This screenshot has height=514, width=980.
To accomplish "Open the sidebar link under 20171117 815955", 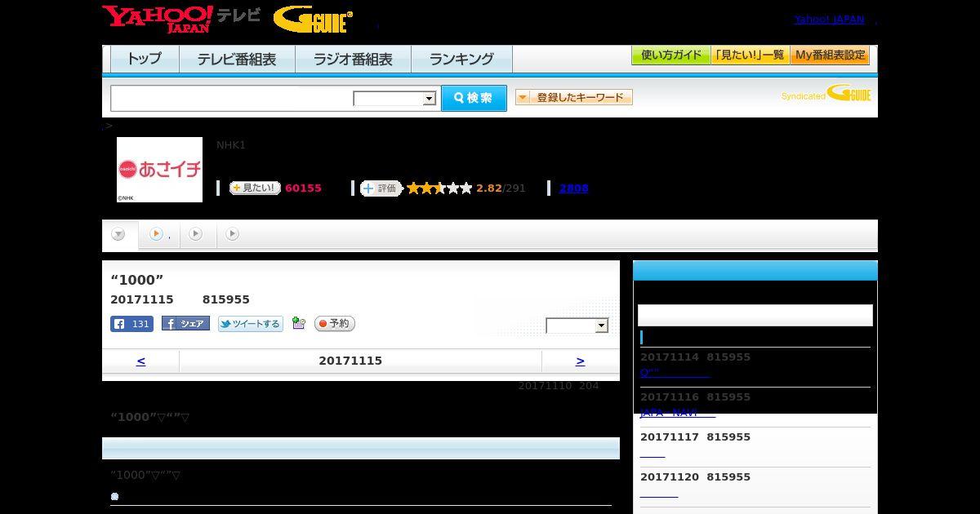I will pos(653,453).
